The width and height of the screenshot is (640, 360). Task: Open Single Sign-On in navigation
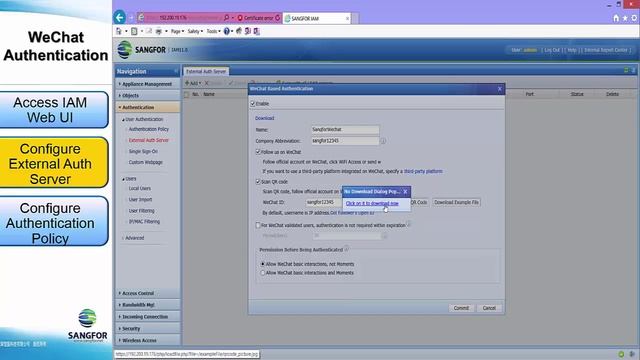pyautogui.click(x=143, y=151)
